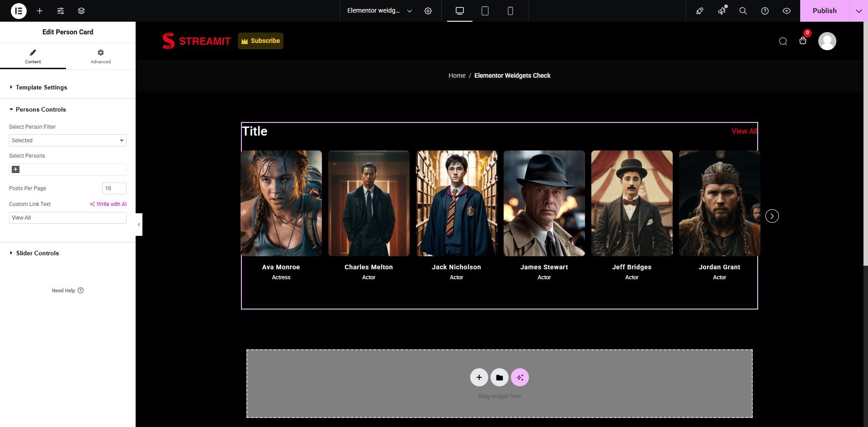
Task: Add person with plus icon in Select Persons
Action: 15,169
